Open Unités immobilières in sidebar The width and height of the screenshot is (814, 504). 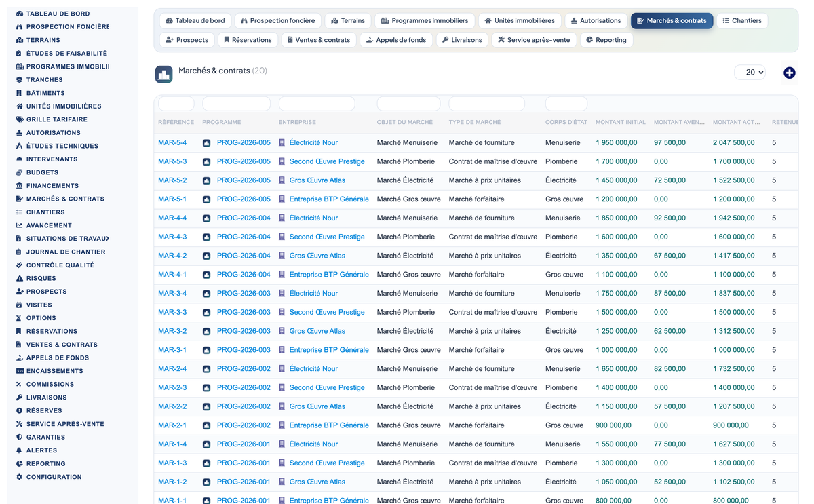[x=64, y=106]
